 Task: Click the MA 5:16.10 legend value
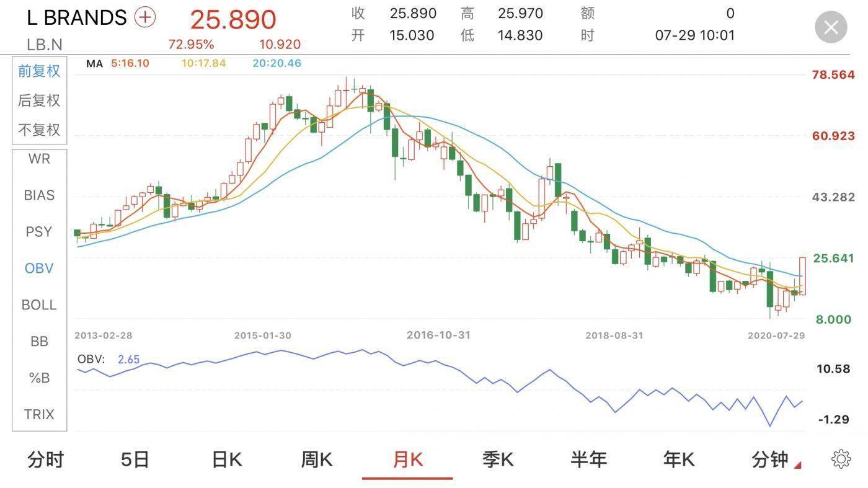point(130,63)
